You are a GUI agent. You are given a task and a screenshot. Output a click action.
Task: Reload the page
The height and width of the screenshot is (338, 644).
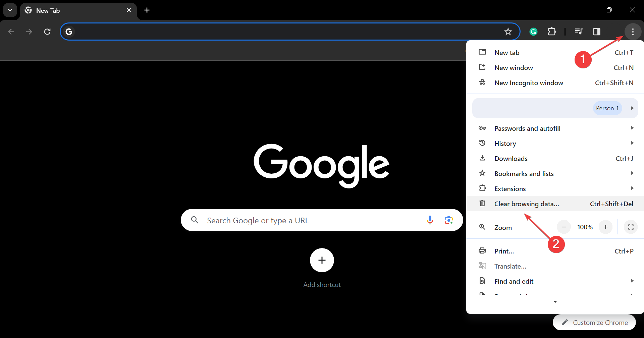tap(47, 32)
